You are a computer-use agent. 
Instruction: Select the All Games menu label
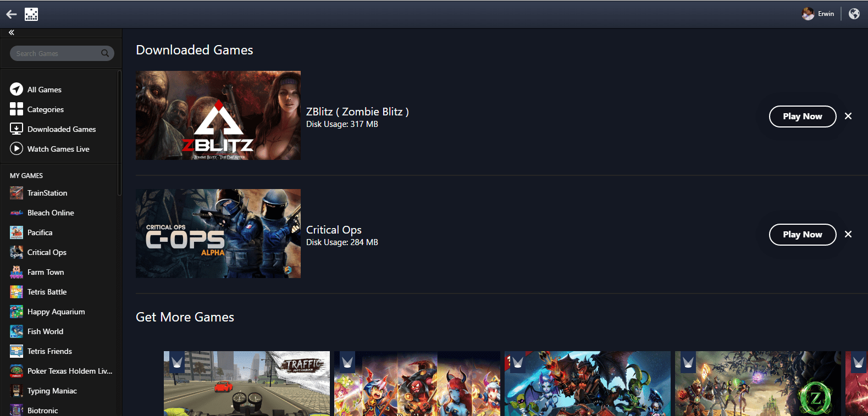tap(45, 90)
